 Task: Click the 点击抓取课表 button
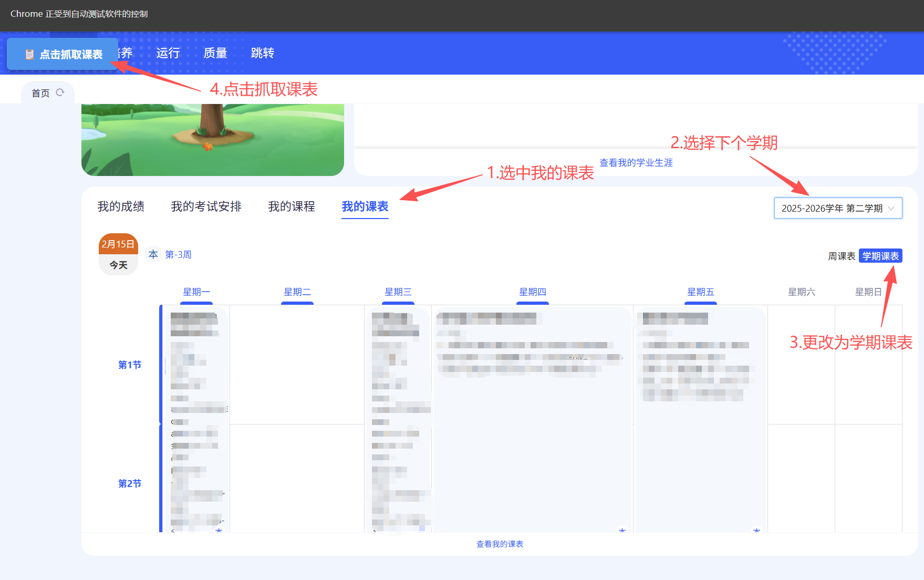tap(63, 54)
